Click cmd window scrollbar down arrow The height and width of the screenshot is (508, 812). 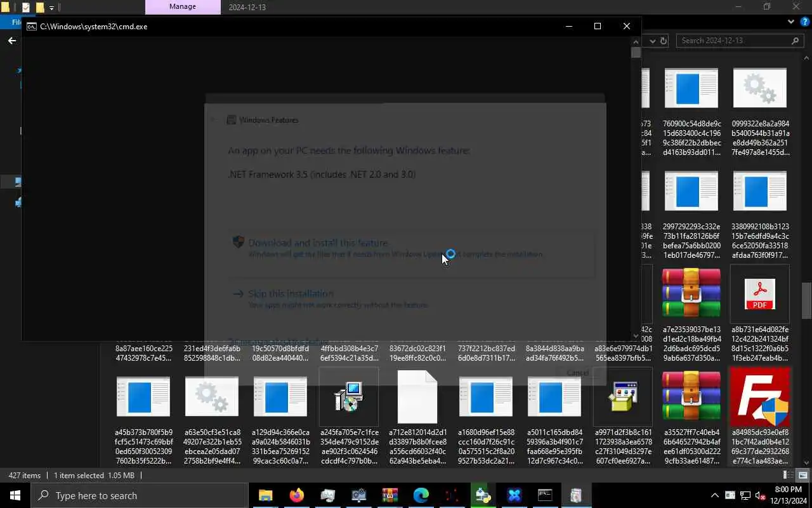coord(636,335)
